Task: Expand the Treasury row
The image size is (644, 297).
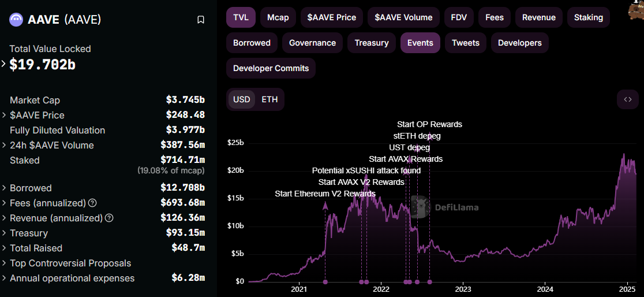Action: [3, 233]
